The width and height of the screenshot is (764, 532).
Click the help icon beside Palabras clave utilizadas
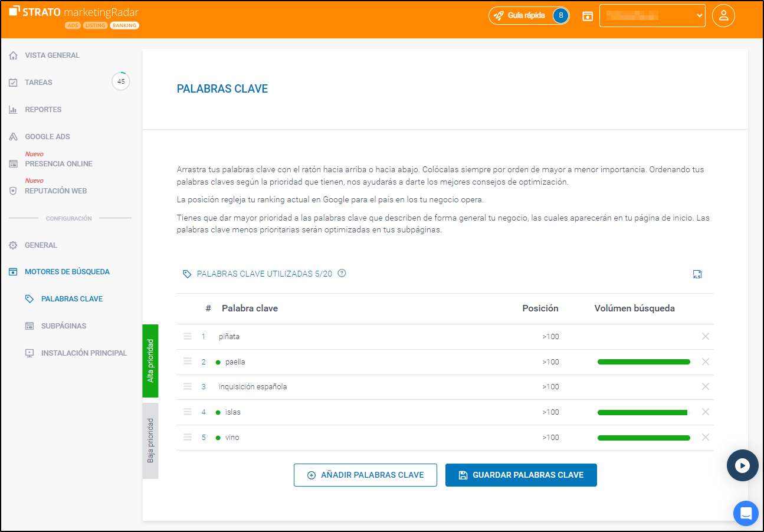click(342, 274)
